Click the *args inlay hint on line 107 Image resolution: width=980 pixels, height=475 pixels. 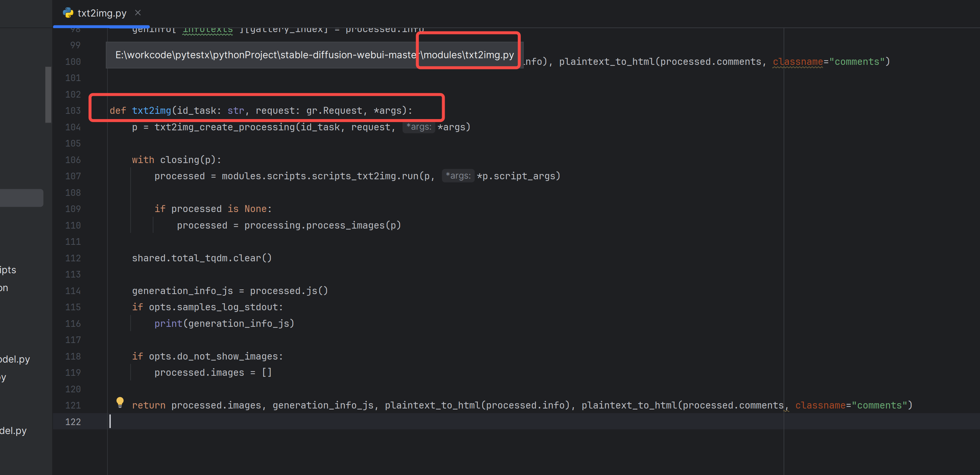coord(458,176)
